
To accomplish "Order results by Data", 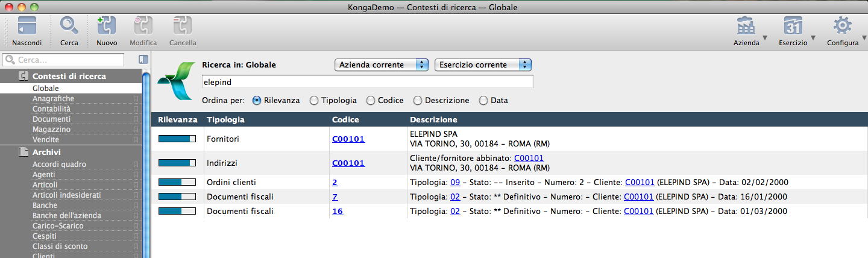I will pos(483,101).
